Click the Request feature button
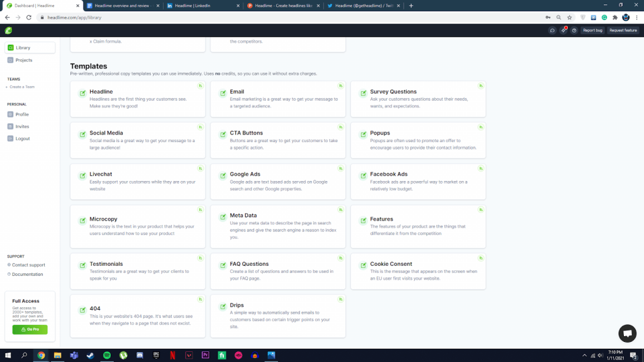 pyautogui.click(x=623, y=30)
